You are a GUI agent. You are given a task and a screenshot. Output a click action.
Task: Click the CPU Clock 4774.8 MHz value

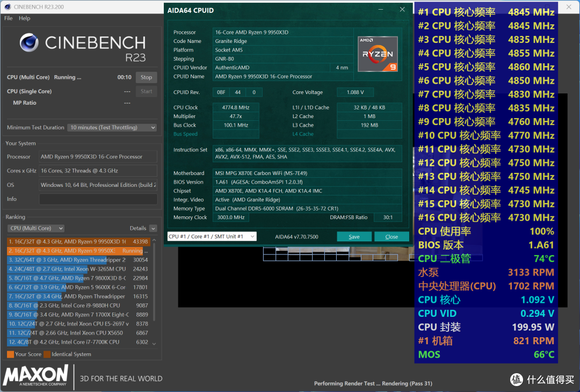[236, 107]
